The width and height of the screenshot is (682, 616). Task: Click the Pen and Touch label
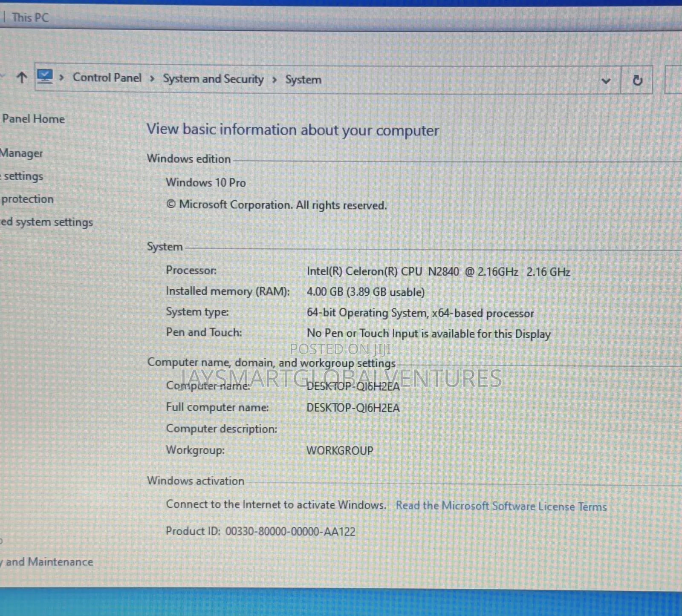(x=204, y=332)
